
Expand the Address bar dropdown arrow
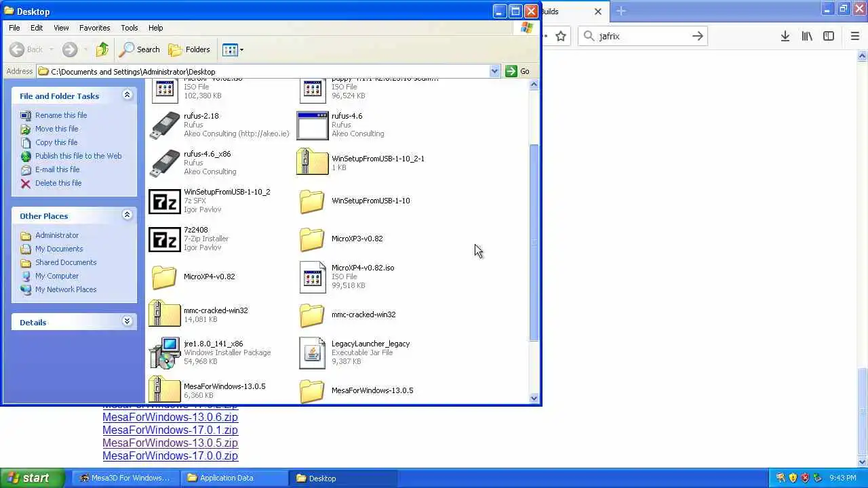[494, 71]
